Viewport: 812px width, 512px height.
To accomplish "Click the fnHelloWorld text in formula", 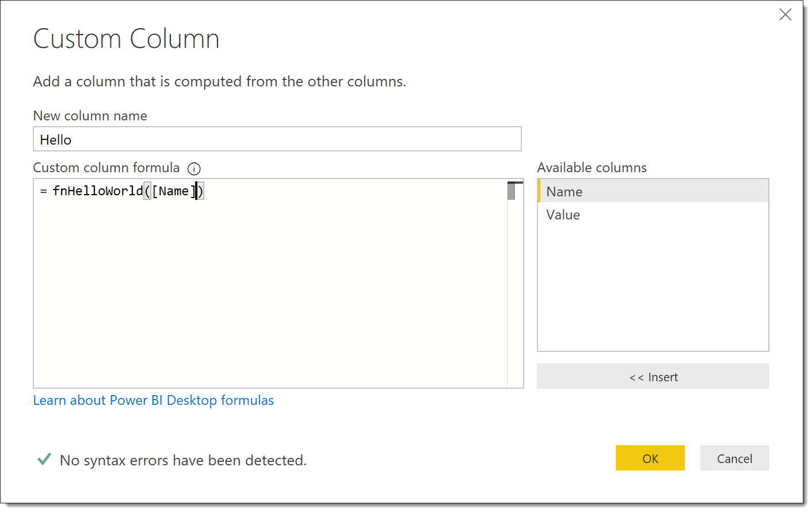I will point(98,191).
